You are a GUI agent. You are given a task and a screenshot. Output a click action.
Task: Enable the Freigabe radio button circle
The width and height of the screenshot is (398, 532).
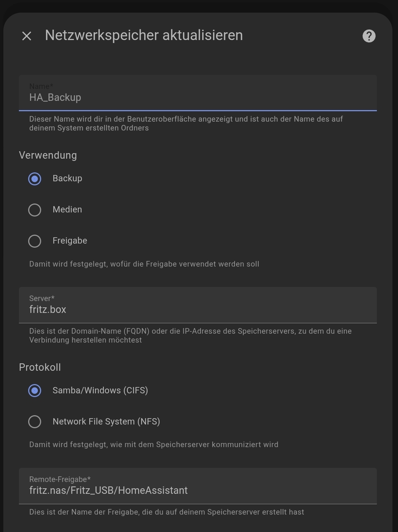(35, 241)
